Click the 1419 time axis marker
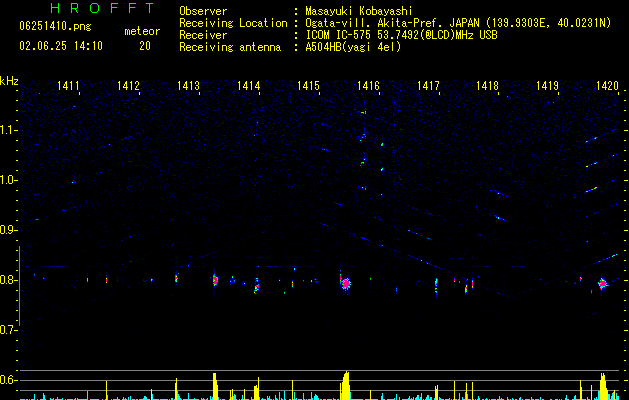The height and width of the screenshot is (400, 629). pos(548,85)
